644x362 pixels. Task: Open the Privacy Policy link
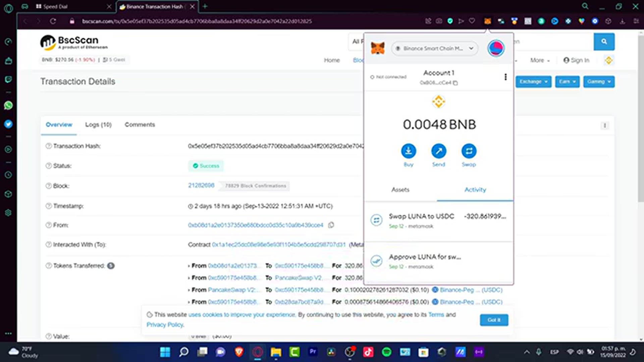click(165, 325)
